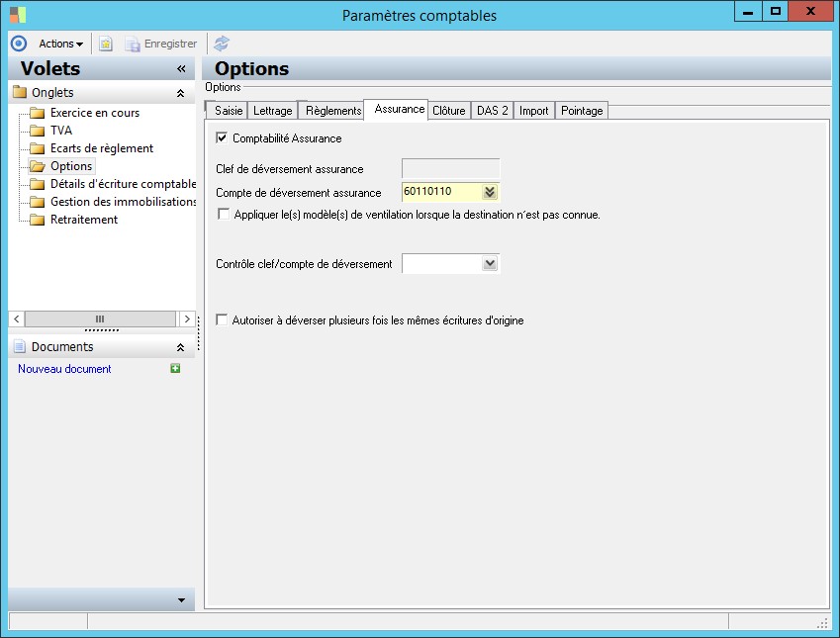The image size is (840, 638).
Task: Collapse the Onglets section
Action: (180, 93)
